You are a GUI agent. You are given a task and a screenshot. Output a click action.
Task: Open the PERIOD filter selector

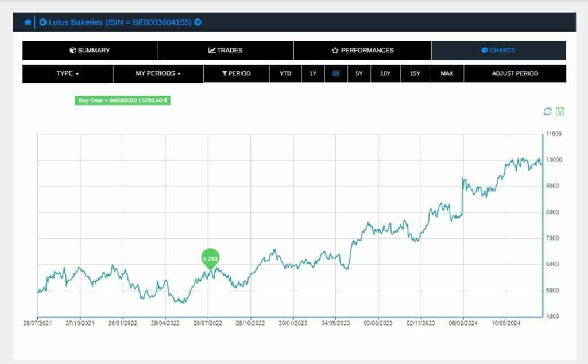click(237, 73)
